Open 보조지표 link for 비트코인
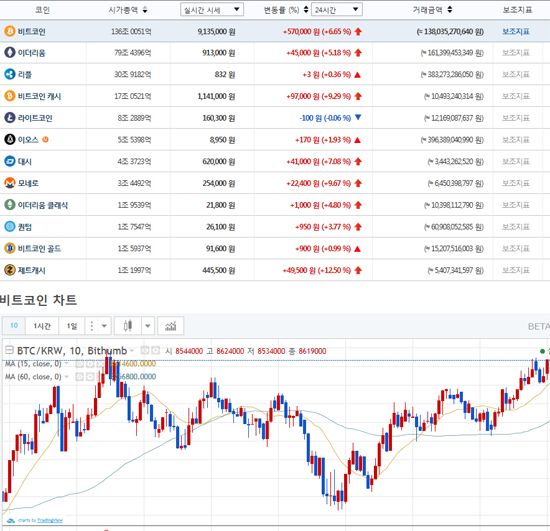Viewport: 550px width, 531px height. coord(516,31)
